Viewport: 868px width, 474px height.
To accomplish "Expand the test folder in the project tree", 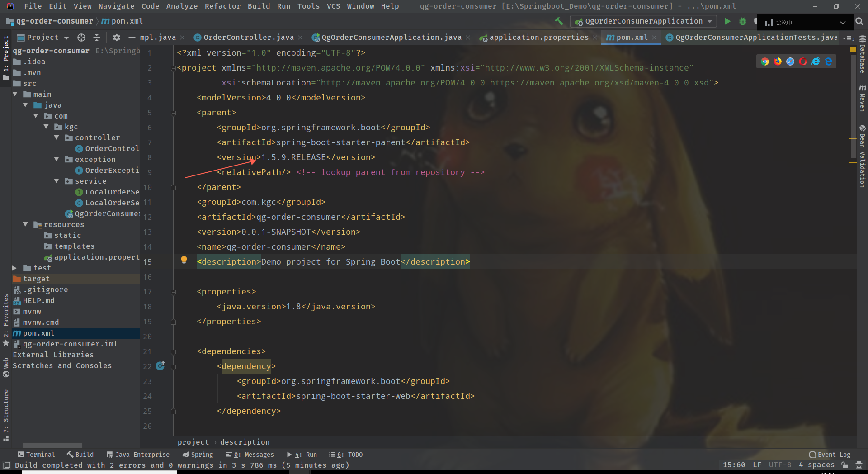I will (14, 268).
